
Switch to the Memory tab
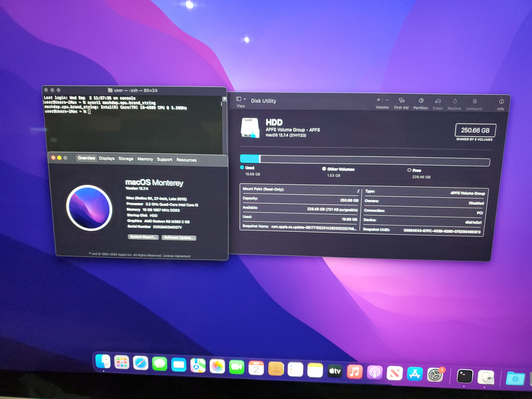coord(145,159)
